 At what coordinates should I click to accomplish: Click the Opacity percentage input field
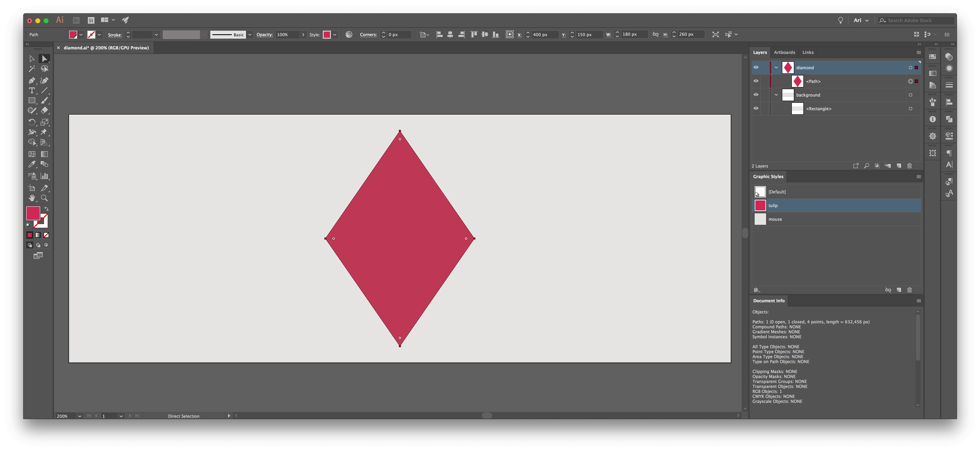pyautogui.click(x=285, y=34)
